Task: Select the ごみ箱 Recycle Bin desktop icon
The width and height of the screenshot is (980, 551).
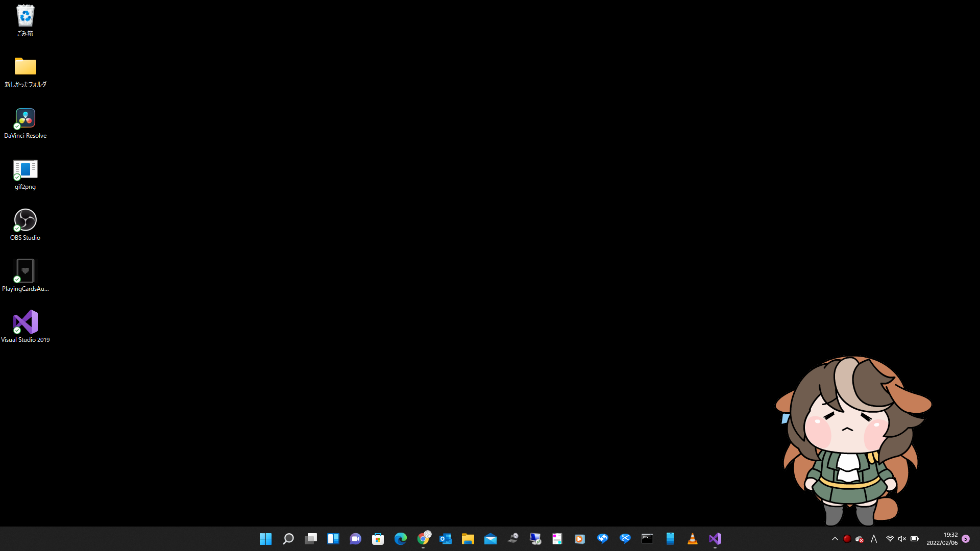Action: [25, 21]
